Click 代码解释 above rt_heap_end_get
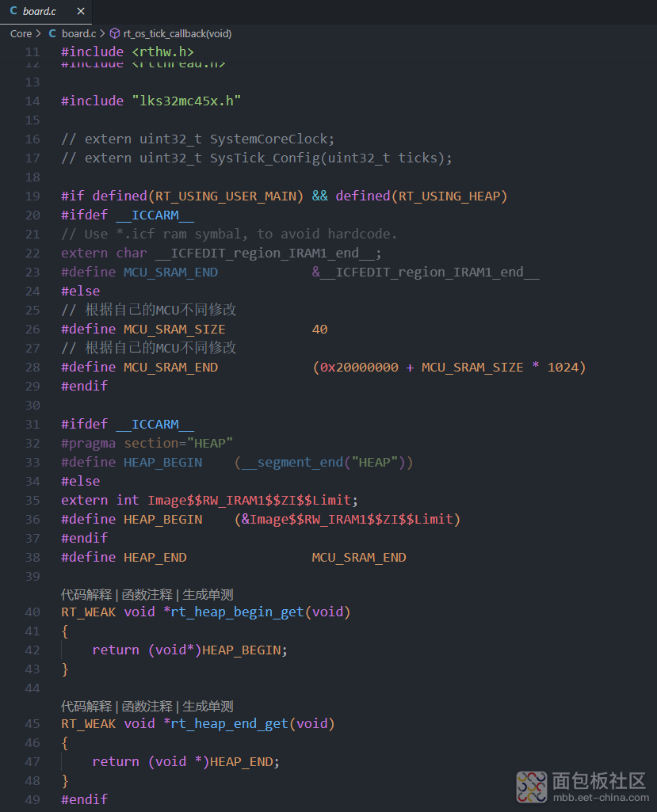The image size is (657, 812). [86, 707]
